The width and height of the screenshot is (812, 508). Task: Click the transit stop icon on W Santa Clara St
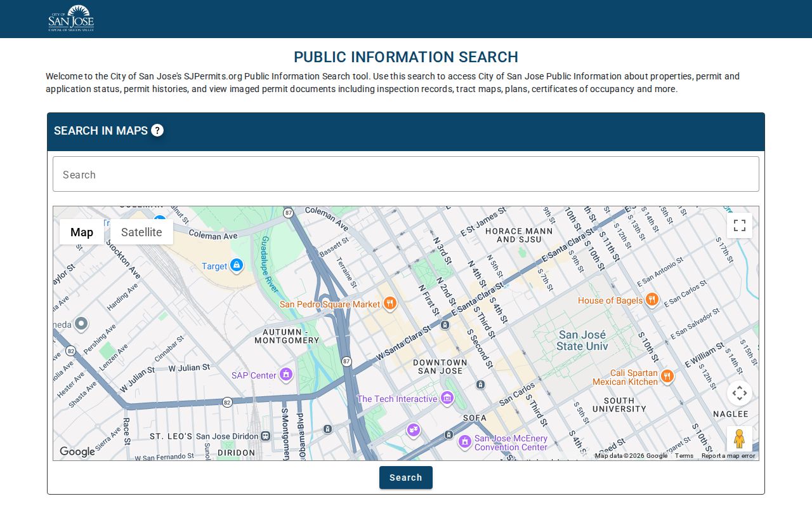point(445,325)
